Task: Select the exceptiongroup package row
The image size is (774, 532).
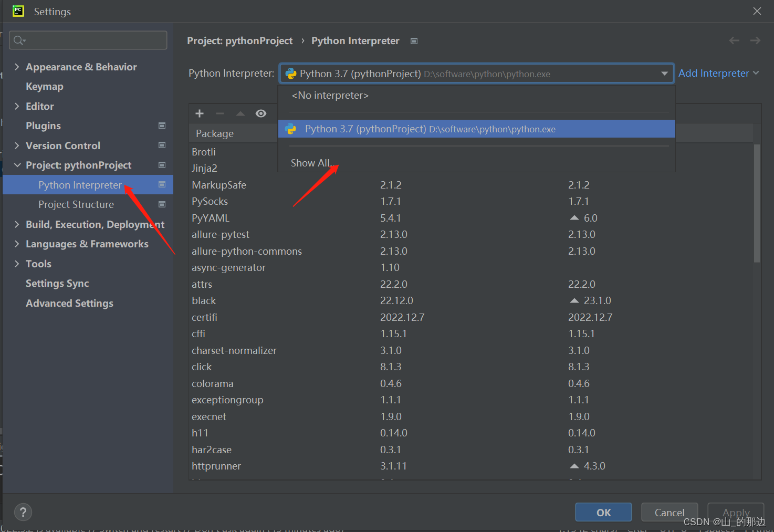Action: 471,400
